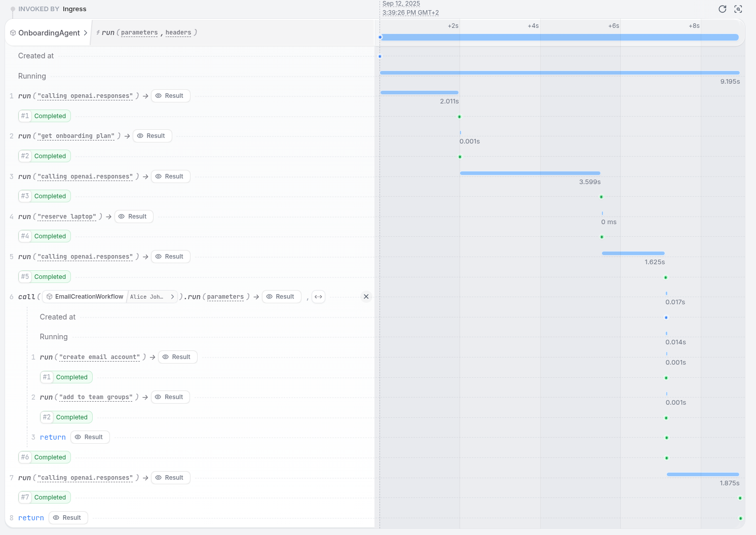Click the 9.195s Running duration bar
Image resolution: width=756 pixels, height=535 pixels.
(559, 73)
